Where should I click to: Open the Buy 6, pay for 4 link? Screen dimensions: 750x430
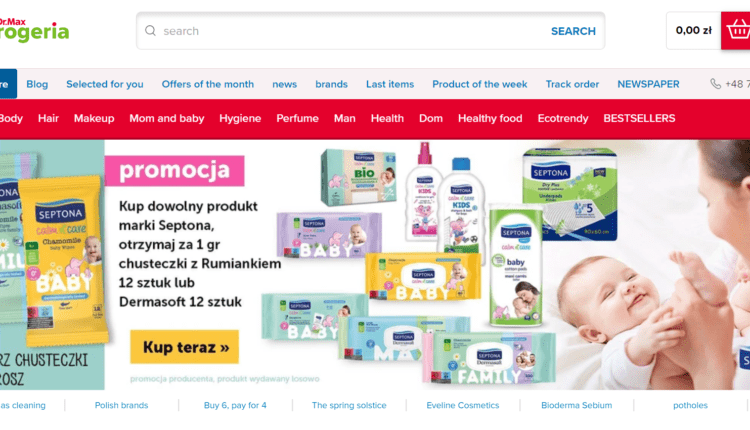point(235,405)
